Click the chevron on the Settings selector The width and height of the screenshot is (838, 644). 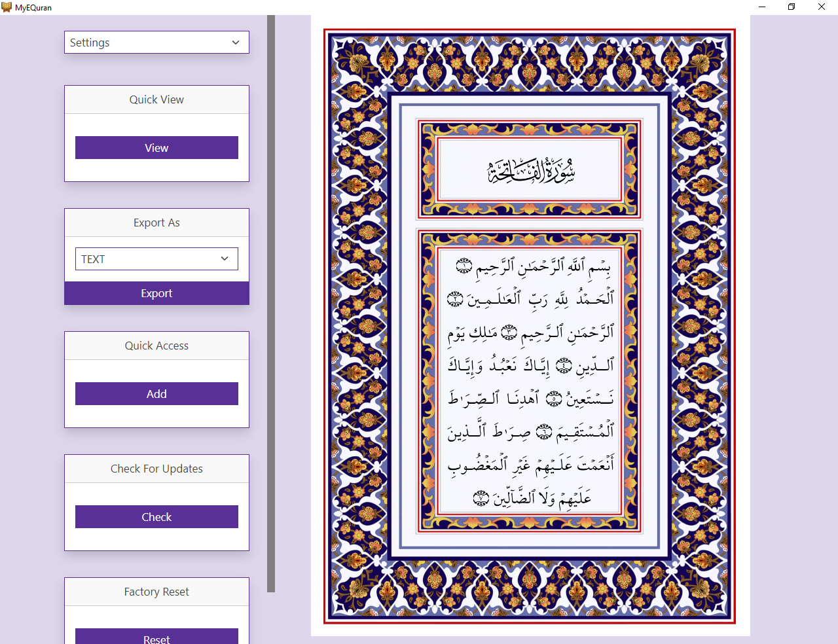[x=235, y=42]
